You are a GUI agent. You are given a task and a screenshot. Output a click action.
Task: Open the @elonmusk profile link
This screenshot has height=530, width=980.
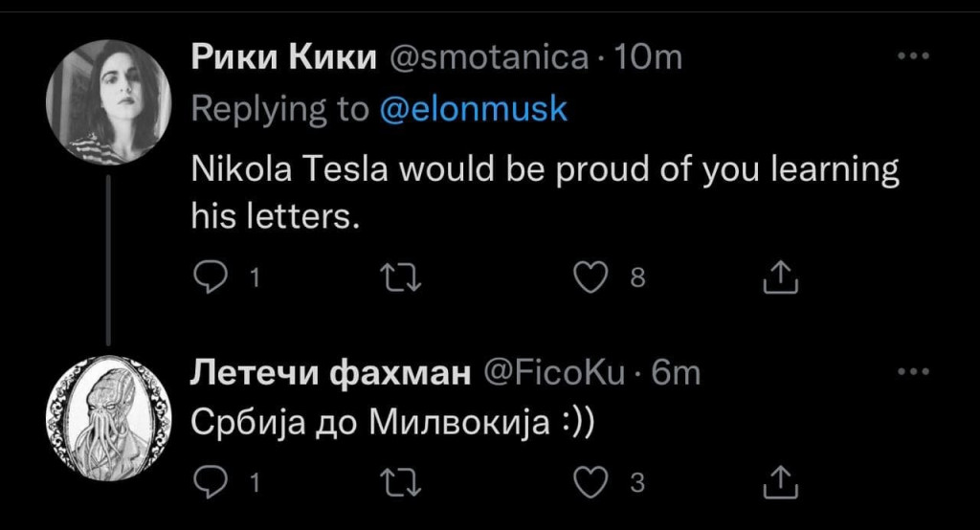click(x=474, y=109)
